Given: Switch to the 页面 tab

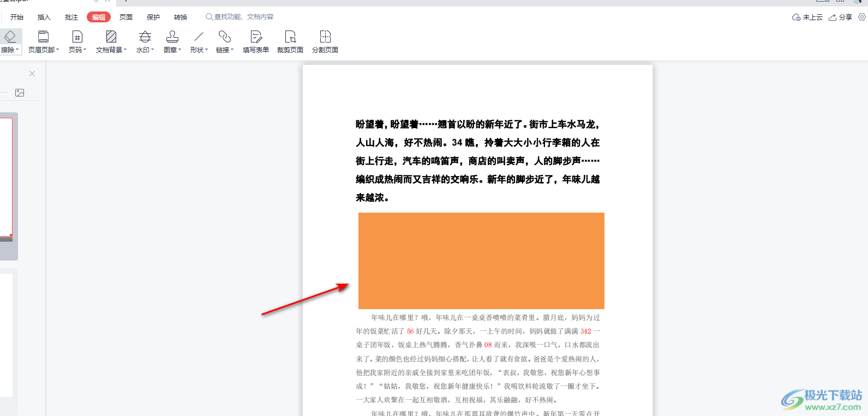Looking at the screenshot, I should coord(126,17).
